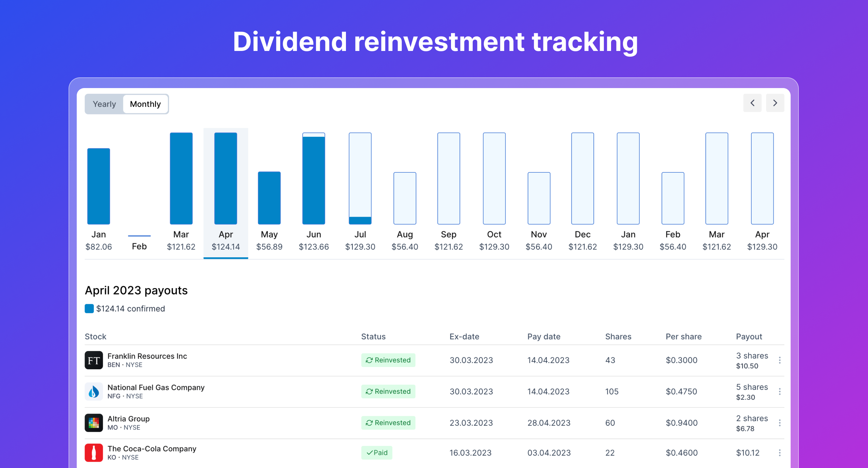Select the May $56.89 bar
Image resolution: width=868 pixels, height=468 pixels.
(x=269, y=198)
